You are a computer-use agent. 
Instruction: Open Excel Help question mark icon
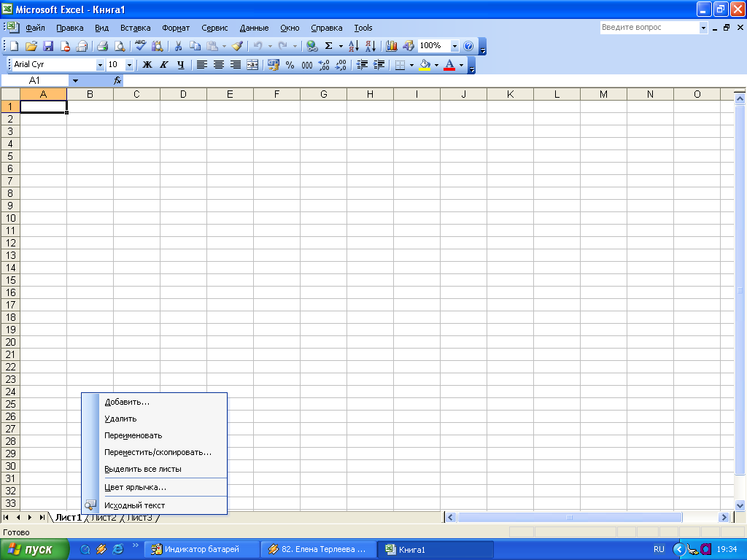pos(468,46)
